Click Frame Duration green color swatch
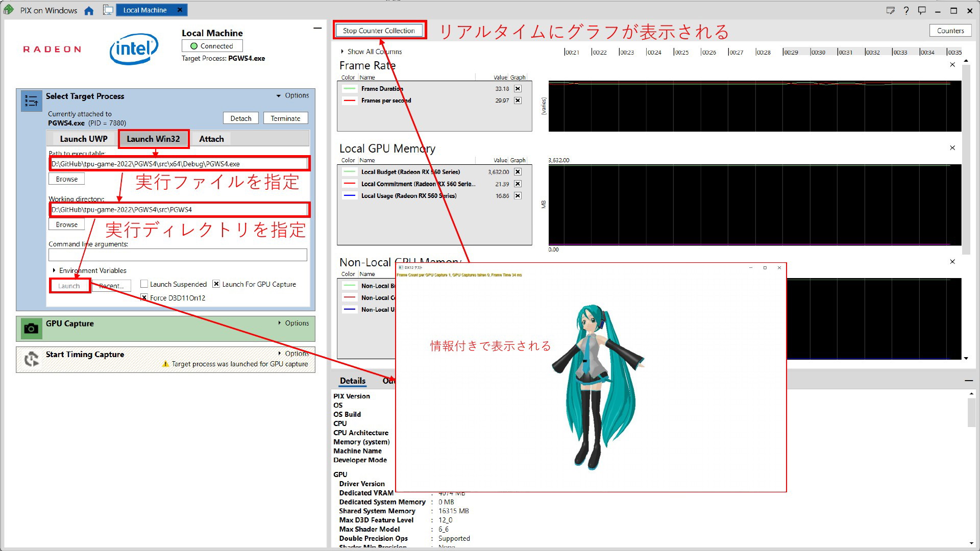The width and height of the screenshot is (980, 551). (350, 89)
